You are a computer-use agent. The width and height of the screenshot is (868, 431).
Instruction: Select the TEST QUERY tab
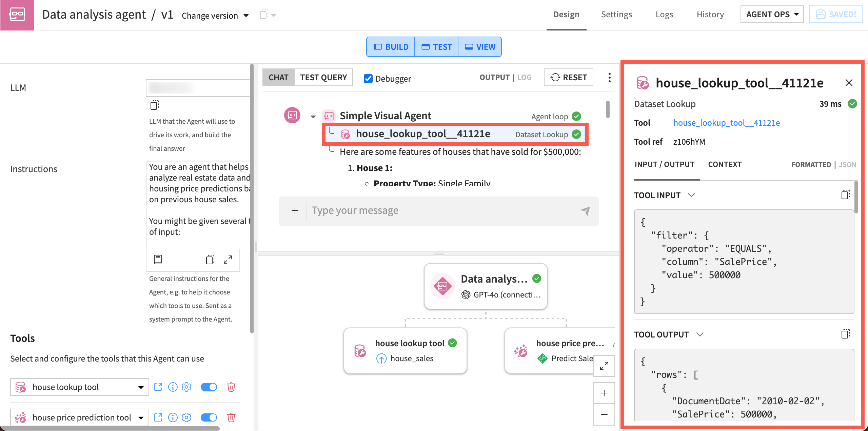coord(323,78)
